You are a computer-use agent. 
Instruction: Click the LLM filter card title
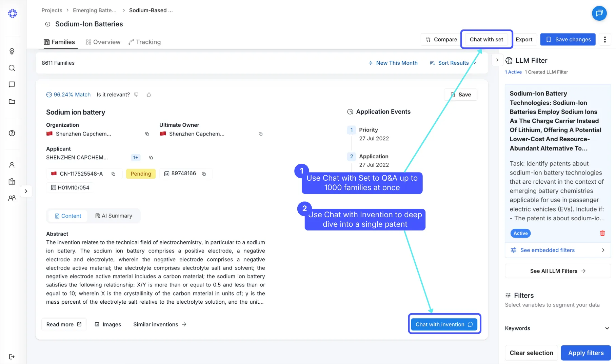555,121
